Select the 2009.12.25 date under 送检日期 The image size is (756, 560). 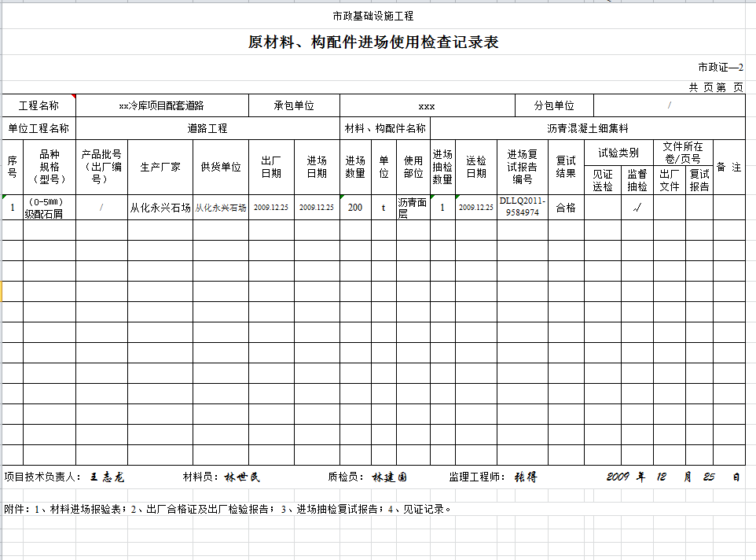tap(476, 208)
